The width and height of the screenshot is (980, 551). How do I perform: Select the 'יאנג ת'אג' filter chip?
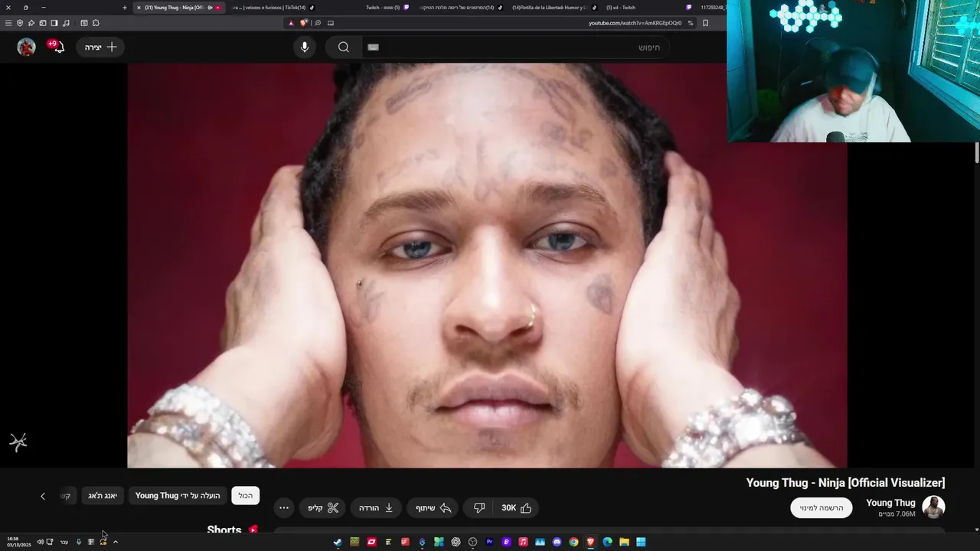[x=103, y=496]
